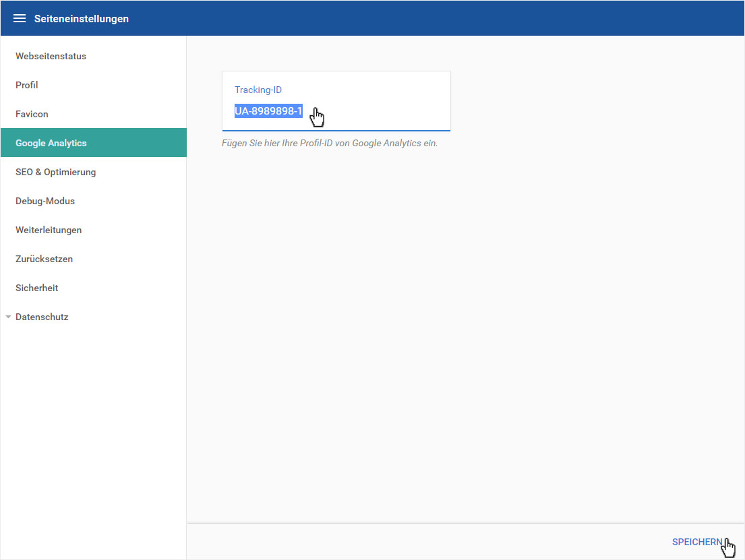Select Google Analytics menu item

[x=94, y=143]
